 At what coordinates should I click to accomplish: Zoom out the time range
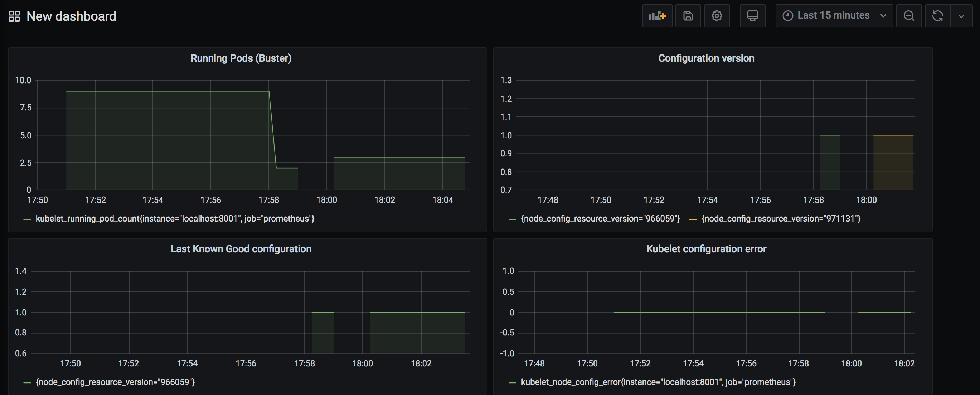909,16
